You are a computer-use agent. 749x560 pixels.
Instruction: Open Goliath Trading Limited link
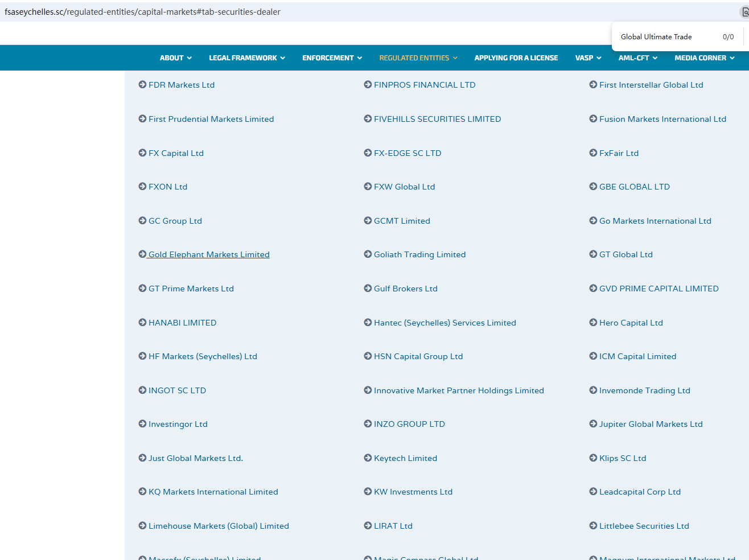tap(419, 254)
